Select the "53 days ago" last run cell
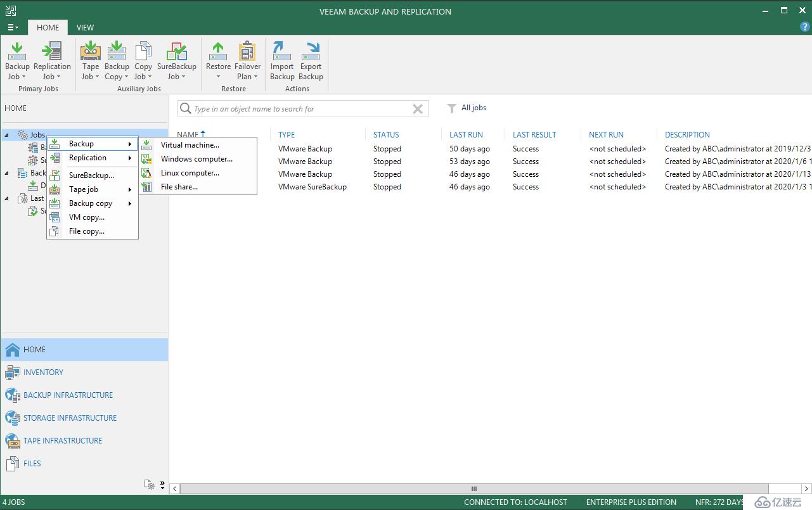This screenshot has width=812, height=510. coord(470,162)
